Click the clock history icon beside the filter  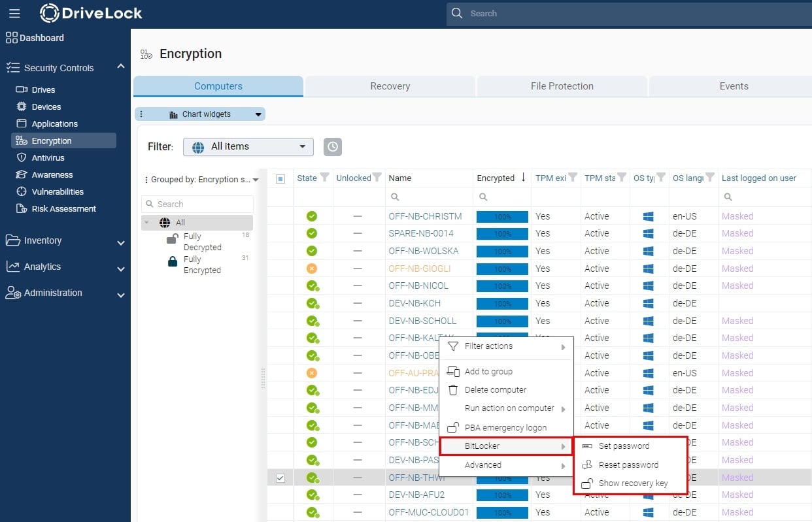[333, 146]
